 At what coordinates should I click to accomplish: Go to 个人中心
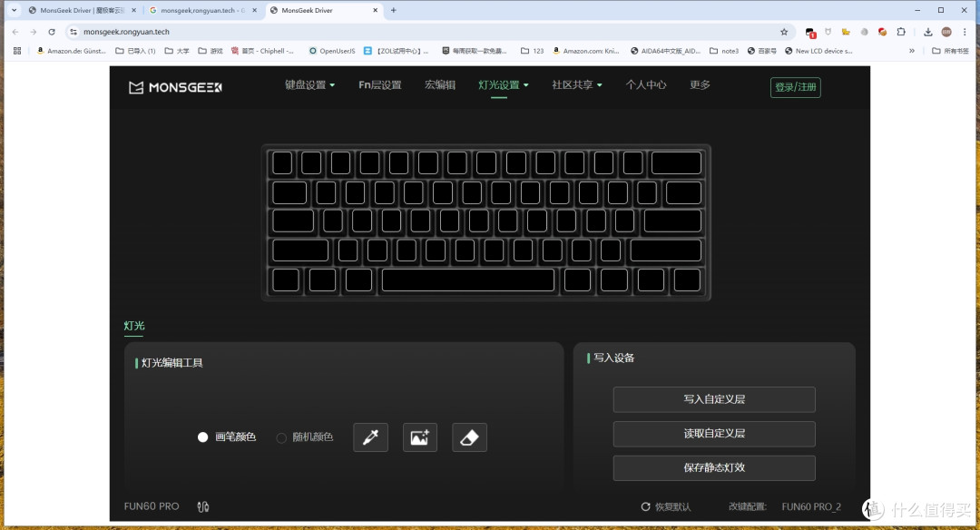[x=646, y=85]
